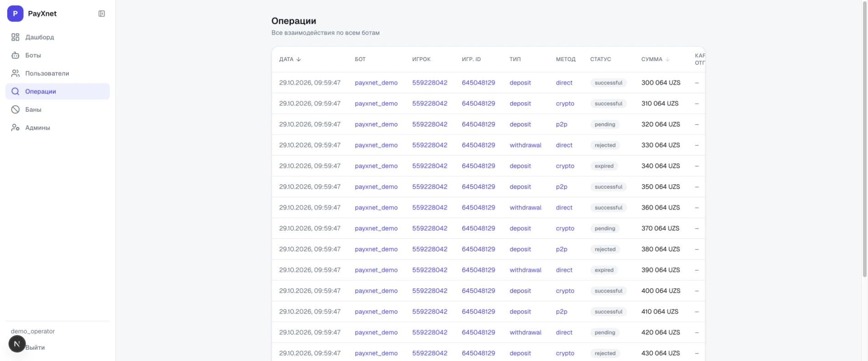Click the successful status in 300 064 UZS row
The image size is (868, 361).
608,83
